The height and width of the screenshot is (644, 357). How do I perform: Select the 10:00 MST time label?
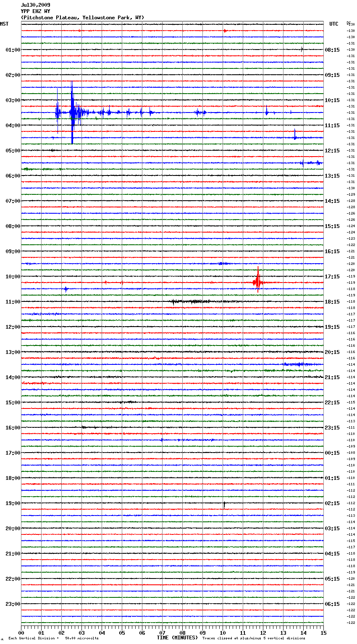coord(13,277)
